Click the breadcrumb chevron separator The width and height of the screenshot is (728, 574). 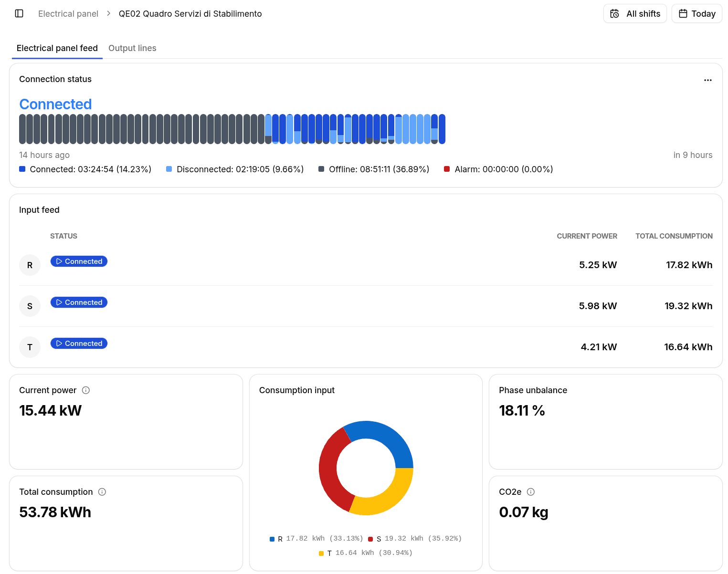click(108, 13)
